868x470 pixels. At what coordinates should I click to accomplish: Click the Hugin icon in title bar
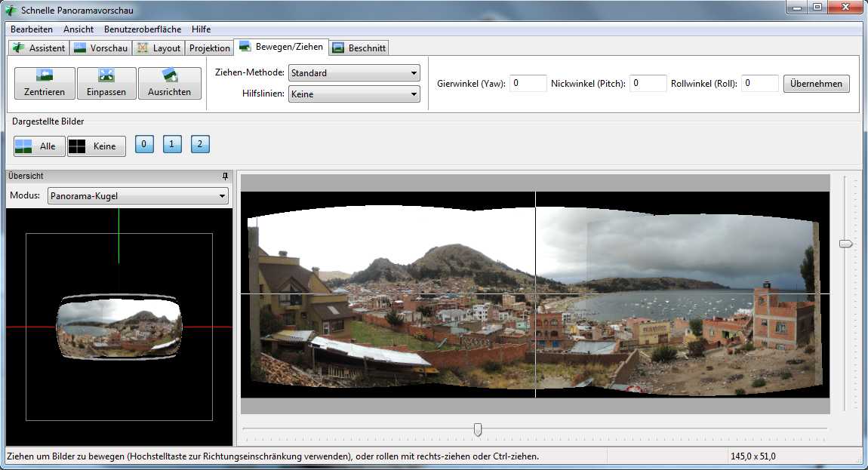[x=11, y=10]
